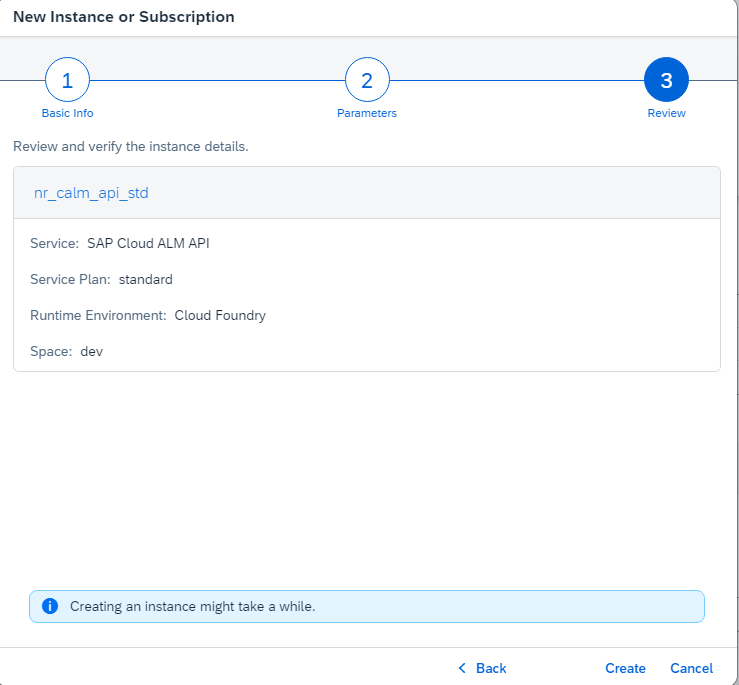Click the step 2 circle in wizard
739x685 pixels.
pyautogui.click(x=367, y=80)
